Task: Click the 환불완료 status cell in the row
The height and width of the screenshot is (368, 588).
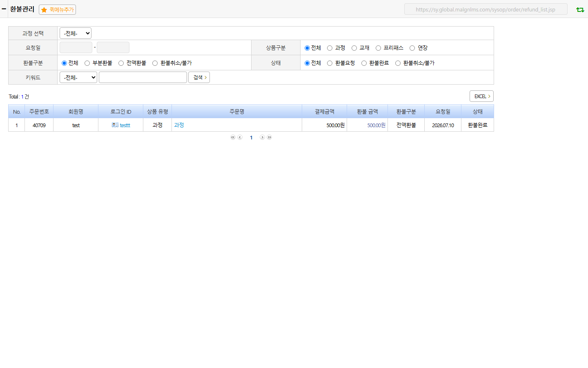Action: coord(478,125)
